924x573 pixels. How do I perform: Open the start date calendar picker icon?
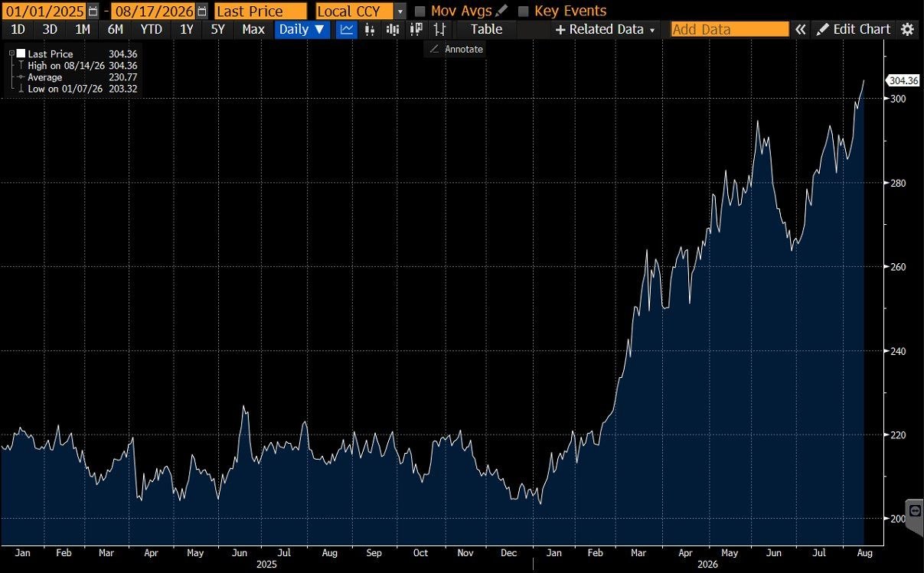click(93, 11)
